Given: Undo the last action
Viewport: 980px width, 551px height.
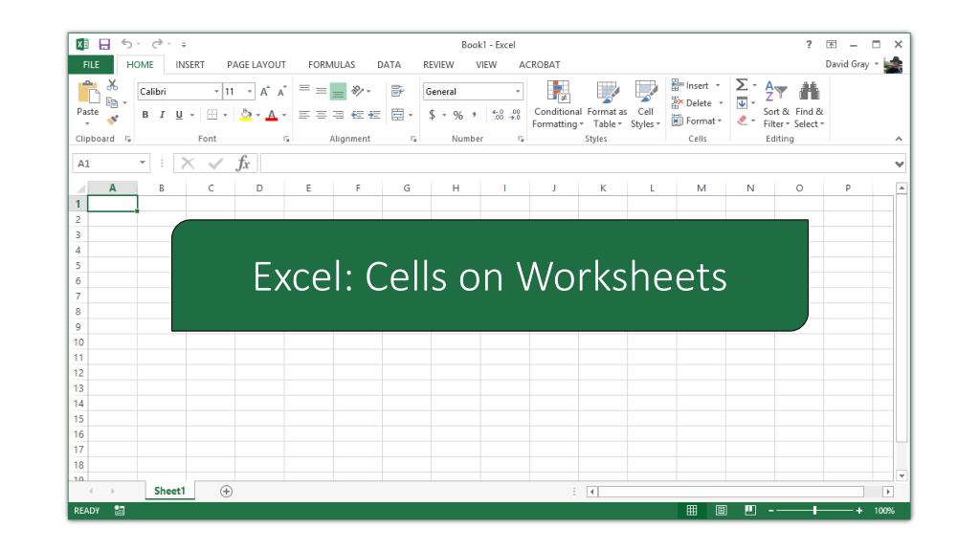Looking at the screenshot, I should (x=126, y=44).
